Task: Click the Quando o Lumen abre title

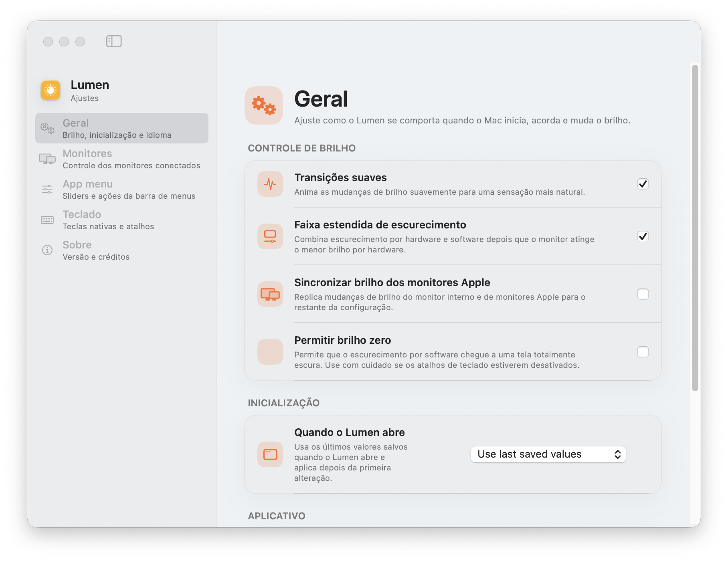Action: 349,432
